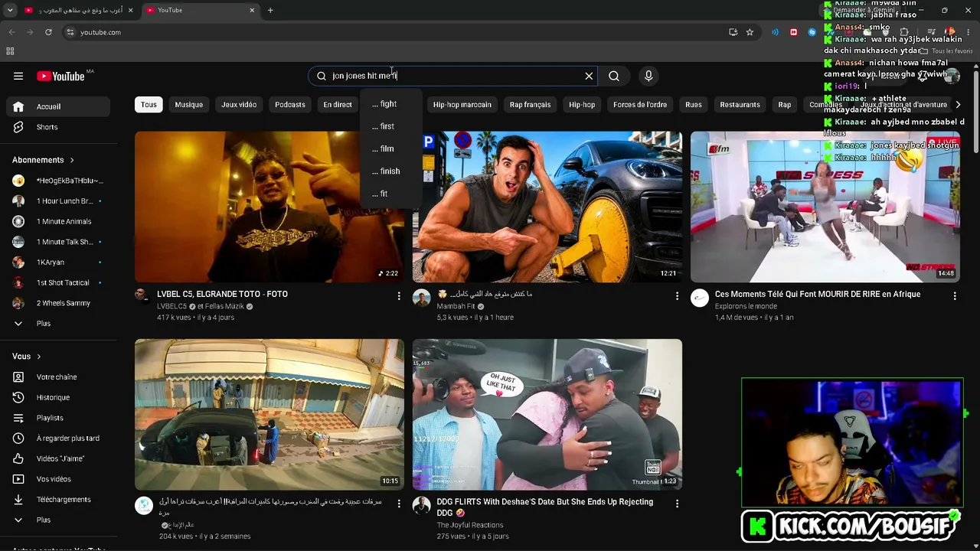Image resolution: width=980 pixels, height=551 pixels.
Task: Choose the "... film" search suggestion
Action: click(390, 148)
